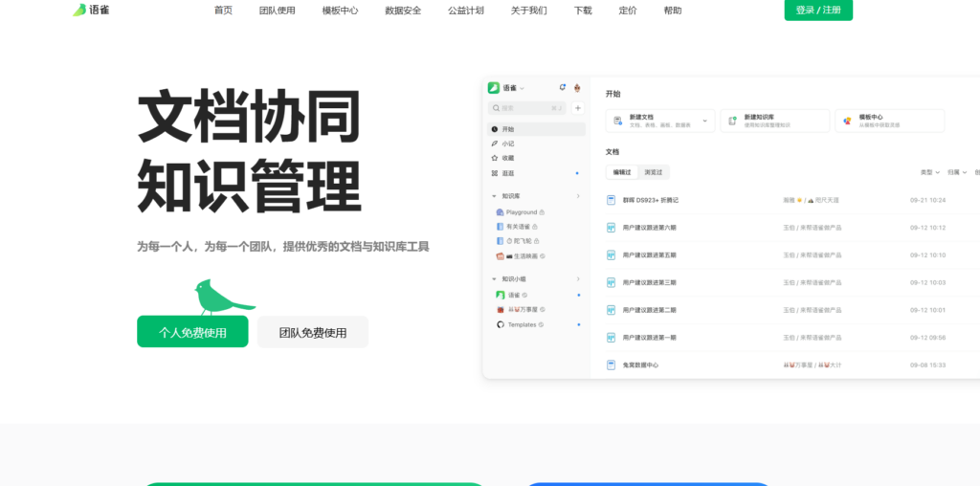This screenshot has width=980, height=486.
Task: Click the green bird illustration above 个人免费使用
Action: [223, 298]
